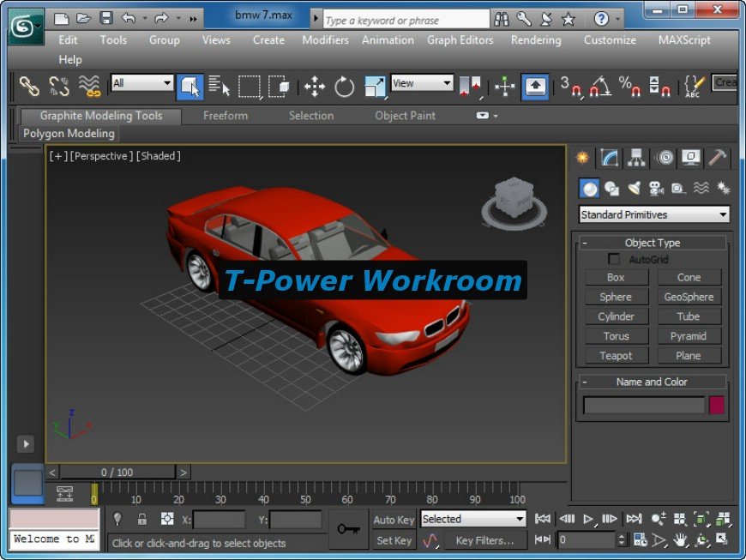Viewport: 746px width, 560px height.
Task: Open the key mode Selected dropdown
Action: (x=473, y=519)
